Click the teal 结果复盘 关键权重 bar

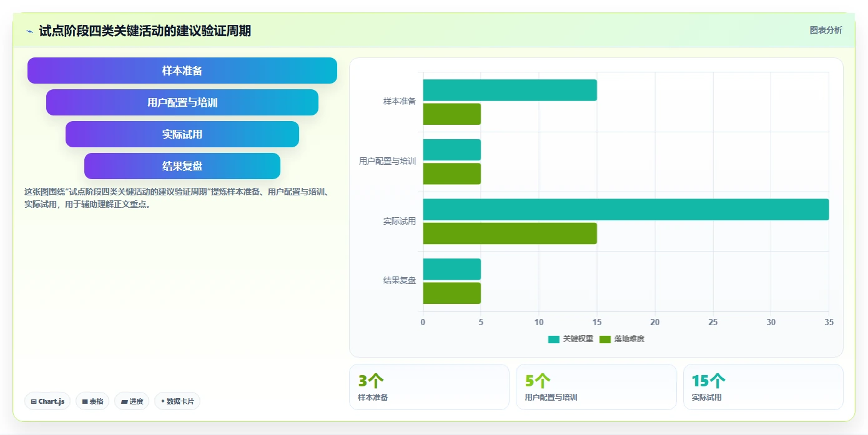click(451, 269)
